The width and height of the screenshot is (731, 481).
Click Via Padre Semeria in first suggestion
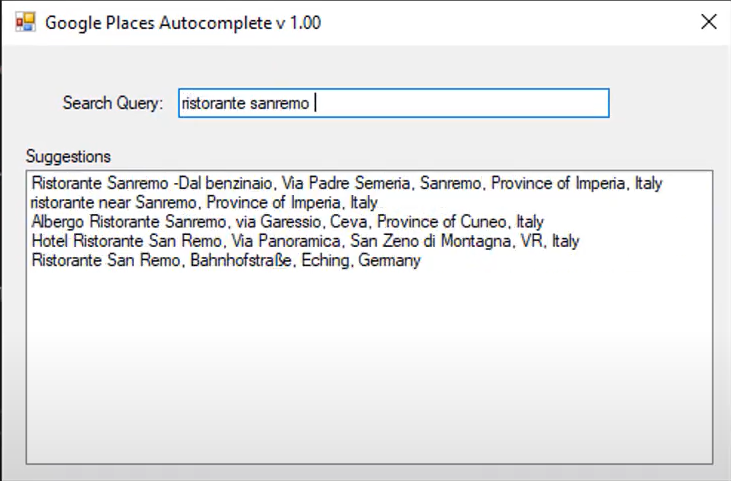click(x=346, y=183)
